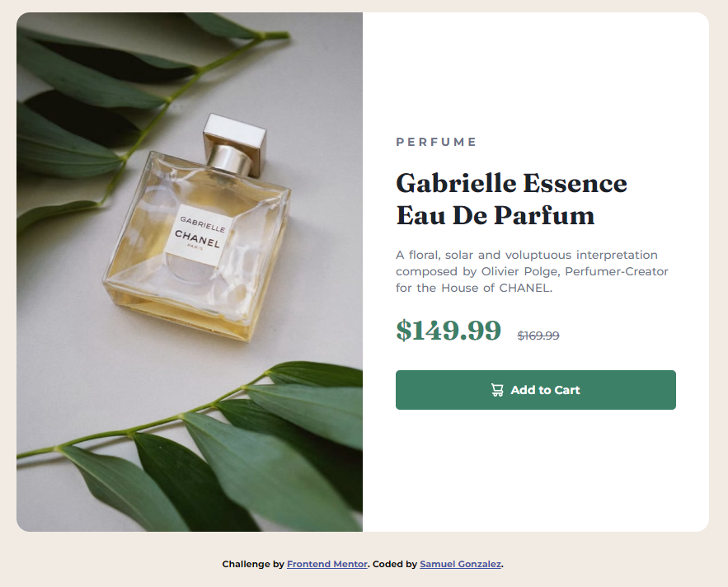Click the sale price $149.99
Screen dimensions: 728x587
(x=449, y=331)
